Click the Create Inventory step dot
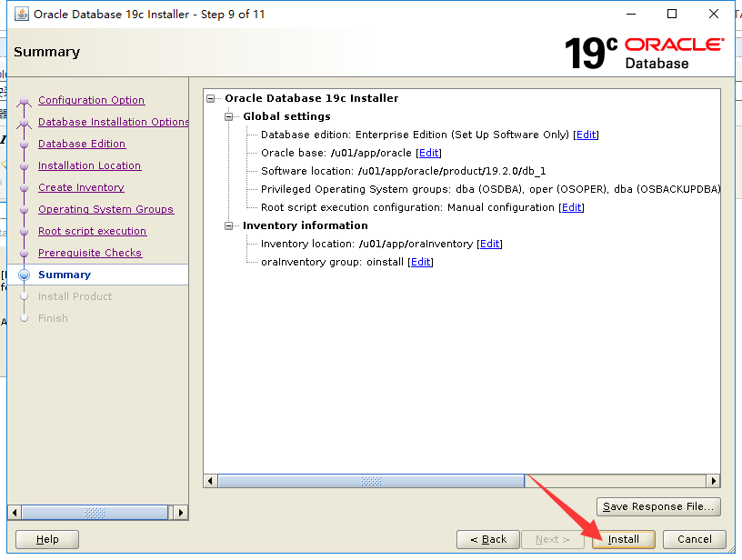742x560 pixels. point(25,188)
